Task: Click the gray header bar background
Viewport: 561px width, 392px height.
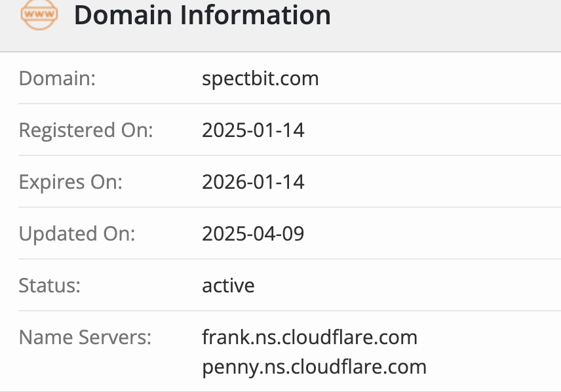Action: pos(444,25)
